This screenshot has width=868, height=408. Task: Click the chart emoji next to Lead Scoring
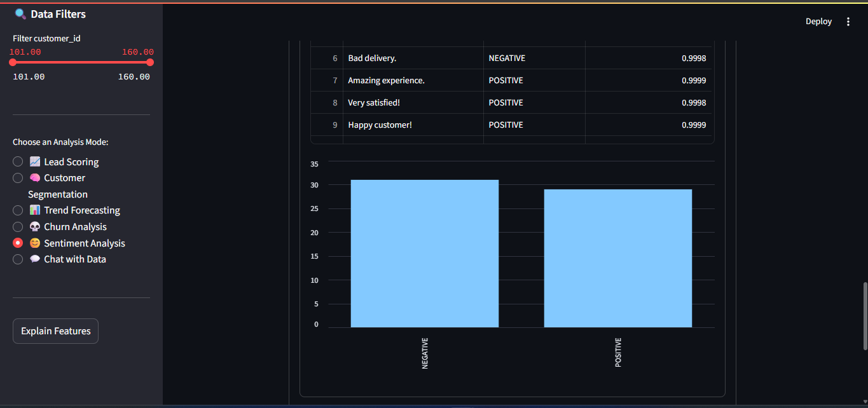click(x=35, y=162)
